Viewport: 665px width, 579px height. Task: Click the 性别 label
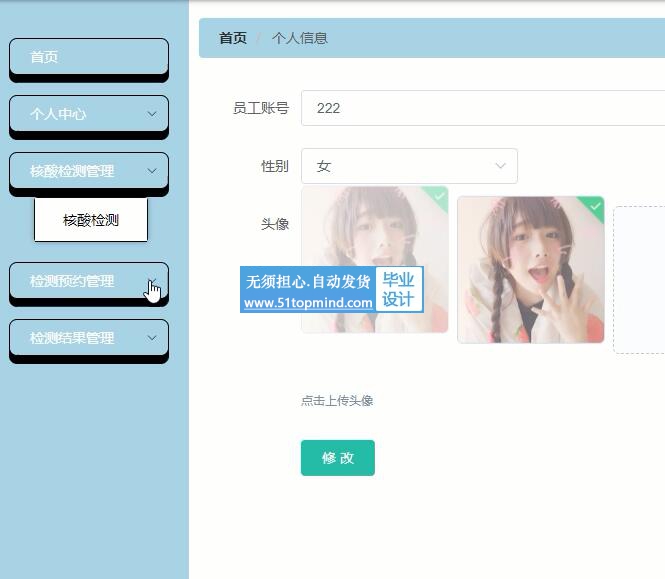(x=275, y=166)
